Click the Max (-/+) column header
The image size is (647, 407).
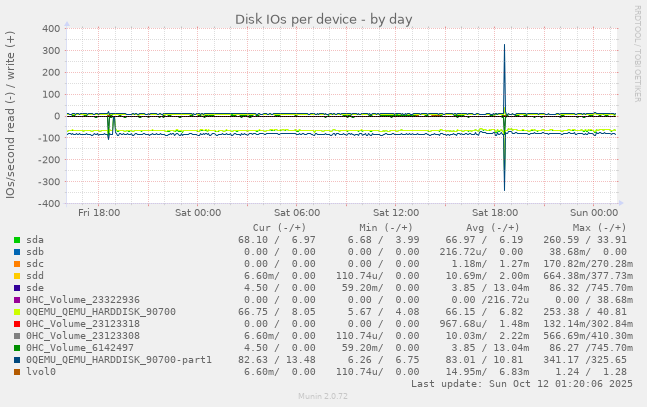(599, 228)
